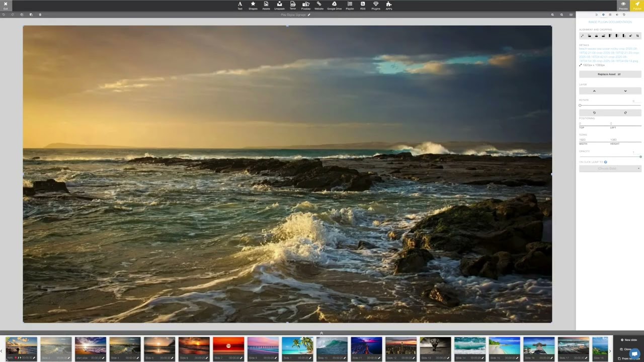Click the Top positioning input field
Image resolution: width=644 pixels, height=362 pixels.
coord(594,124)
